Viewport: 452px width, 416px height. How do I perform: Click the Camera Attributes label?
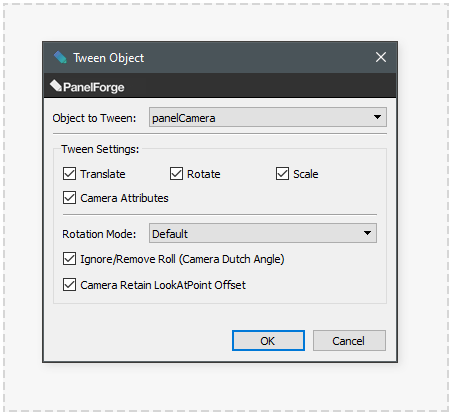tap(124, 198)
